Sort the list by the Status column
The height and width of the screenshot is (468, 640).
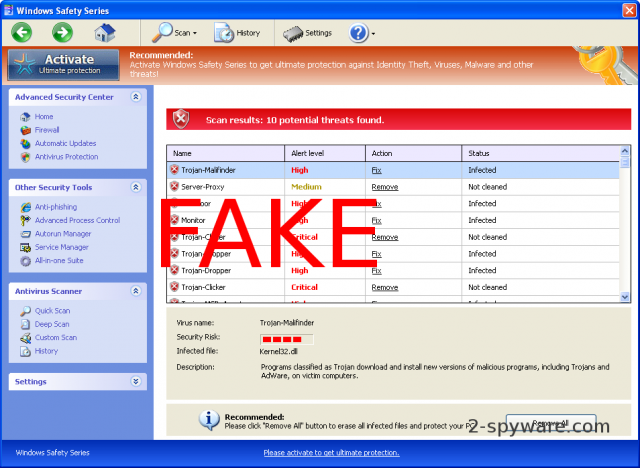541,153
